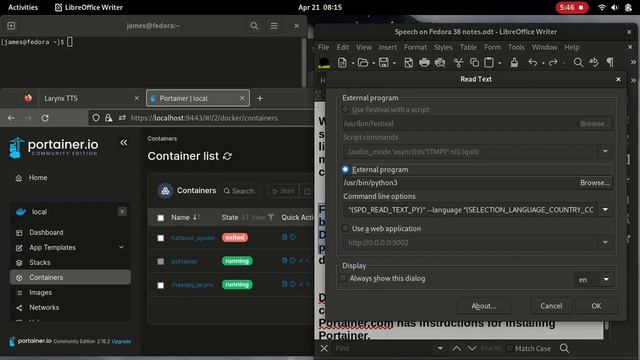The height and width of the screenshot is (360, 640).
Task: Open a new Firefox tab with plus icon
Action: coord(260,98)
